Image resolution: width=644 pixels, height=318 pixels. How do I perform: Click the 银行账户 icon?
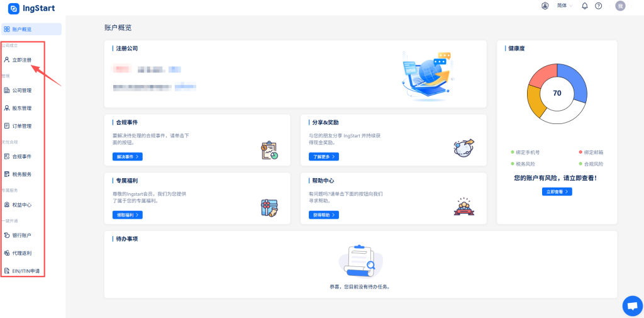click(x=6, y=236)
